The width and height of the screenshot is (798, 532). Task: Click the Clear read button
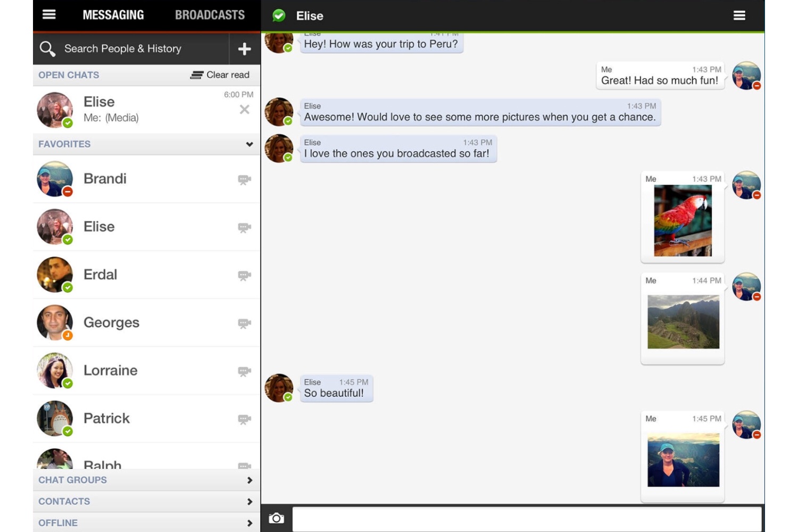coord(220,75)
